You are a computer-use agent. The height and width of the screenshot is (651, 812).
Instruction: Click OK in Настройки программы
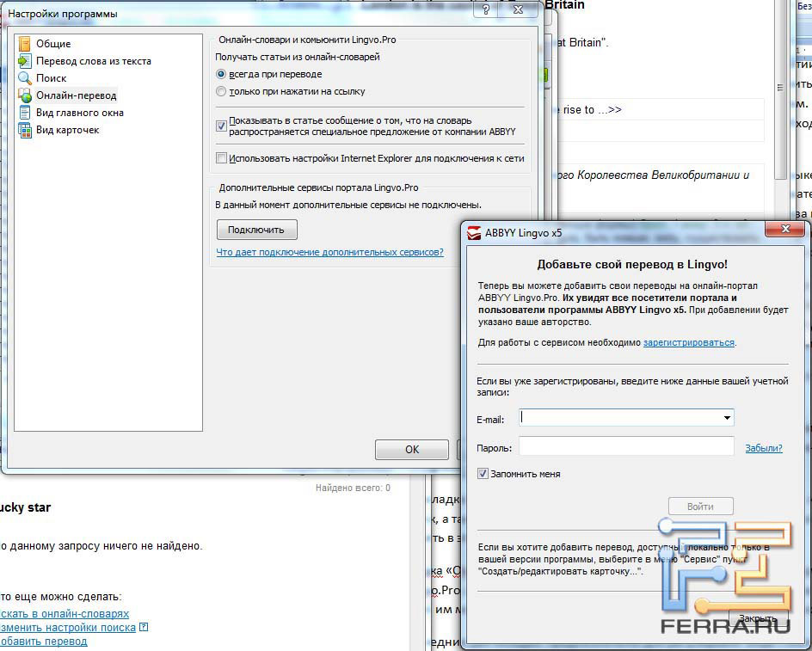coord(412,450)
